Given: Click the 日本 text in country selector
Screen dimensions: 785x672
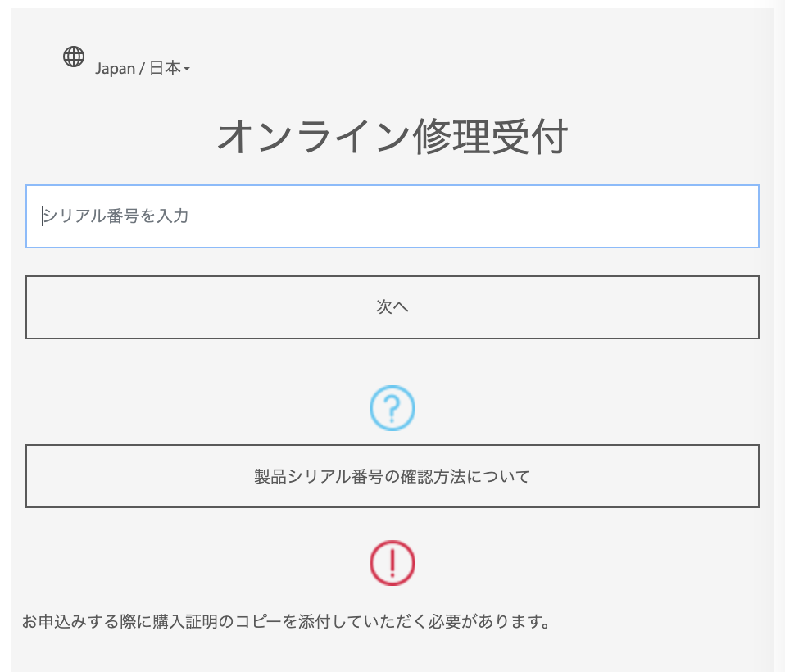Looking at the screenshot, I should coord(165,69).
